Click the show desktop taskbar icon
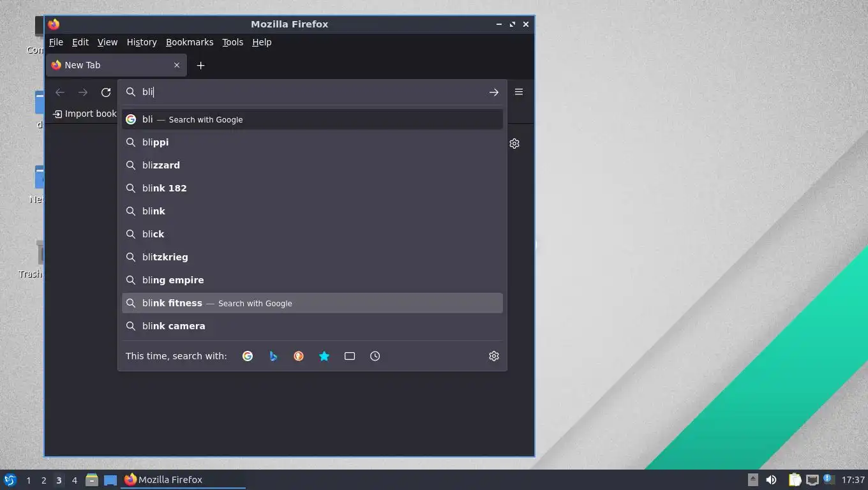868x490 pixels. click(110, 480)
